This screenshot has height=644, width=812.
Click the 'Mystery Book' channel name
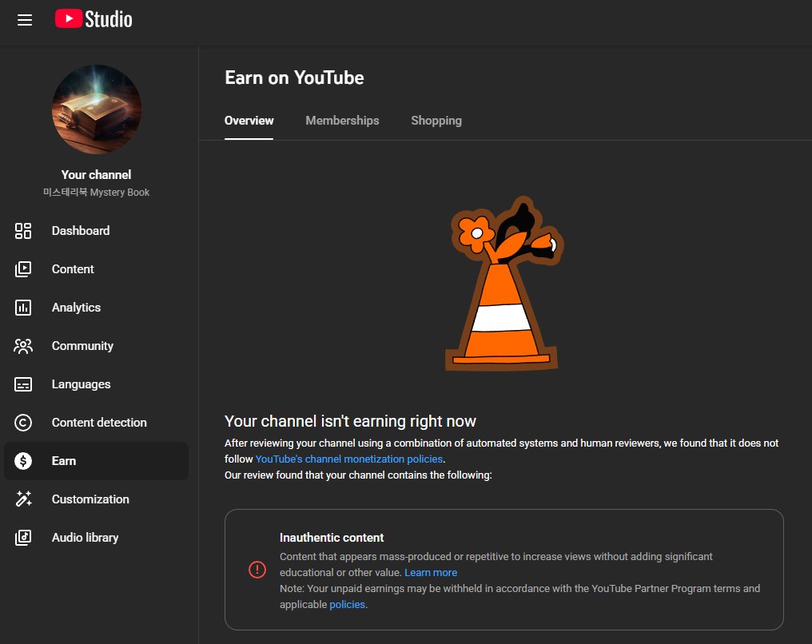pyautogui.click(x=97, y=192)
